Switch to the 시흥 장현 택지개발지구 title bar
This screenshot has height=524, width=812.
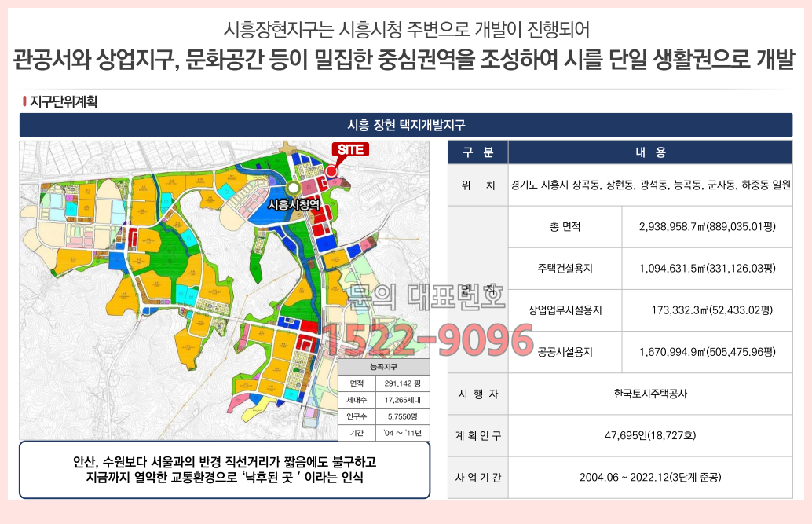(x=406, y=123)
